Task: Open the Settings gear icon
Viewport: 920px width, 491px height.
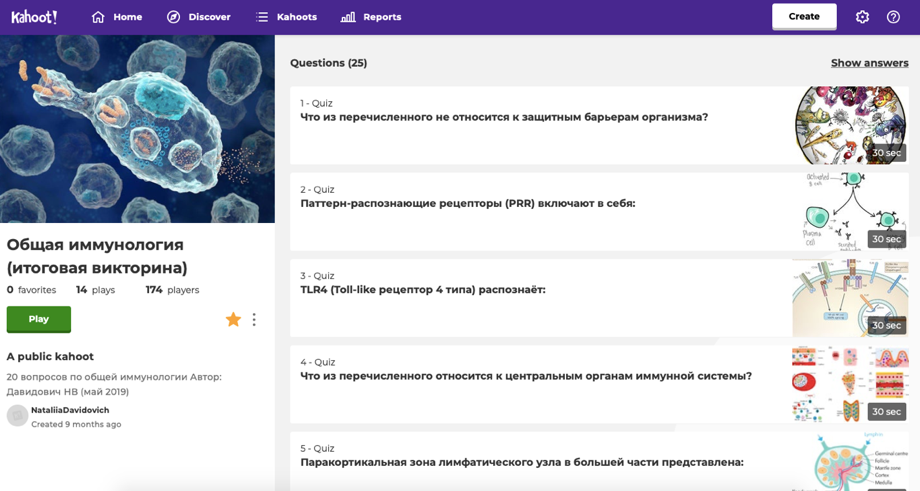Action: tap(862, 17)
